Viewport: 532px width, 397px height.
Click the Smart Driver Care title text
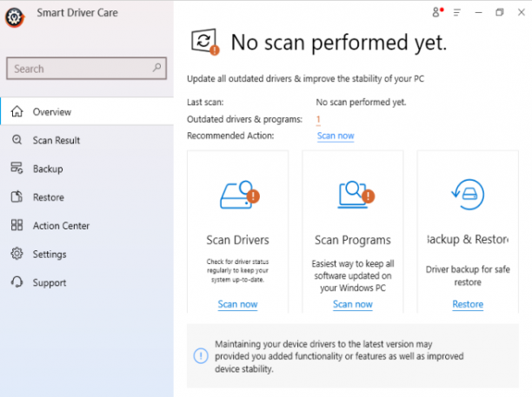(77, 13)
